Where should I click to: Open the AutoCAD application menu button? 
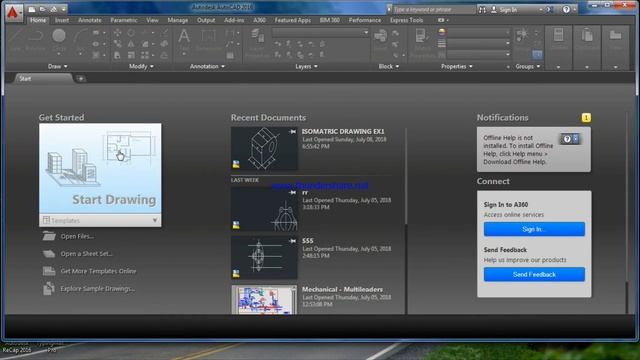[13, 13]
